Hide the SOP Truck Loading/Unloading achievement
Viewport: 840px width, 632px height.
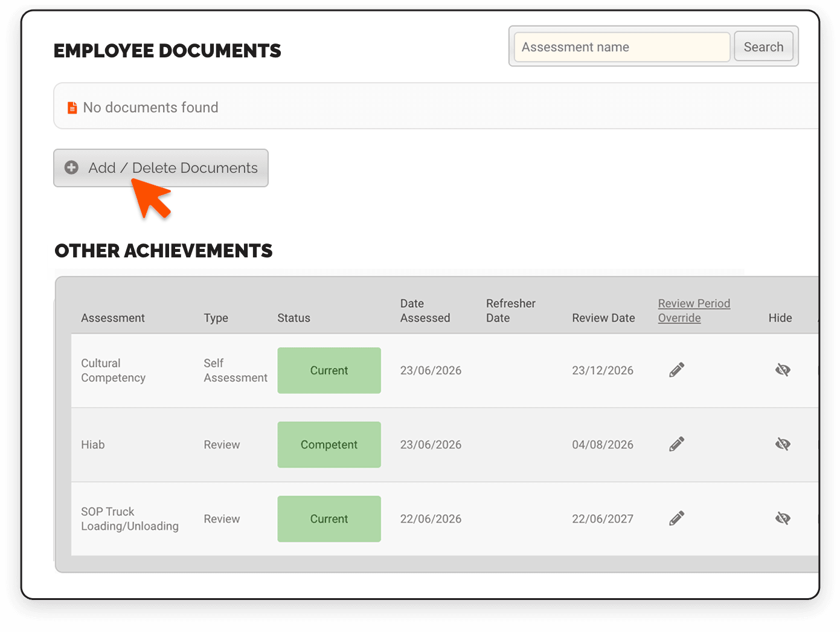click(783, 518)
